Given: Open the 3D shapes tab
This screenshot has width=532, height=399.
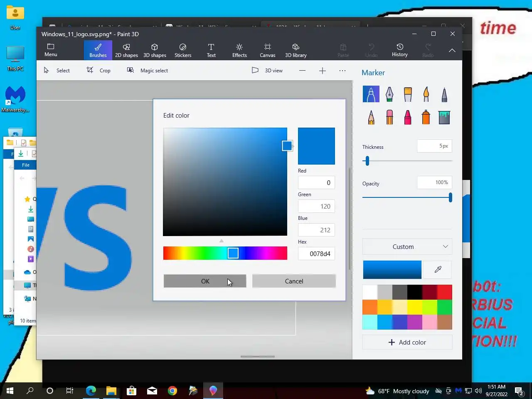Looking at the screenshot, I should (155, 50).
